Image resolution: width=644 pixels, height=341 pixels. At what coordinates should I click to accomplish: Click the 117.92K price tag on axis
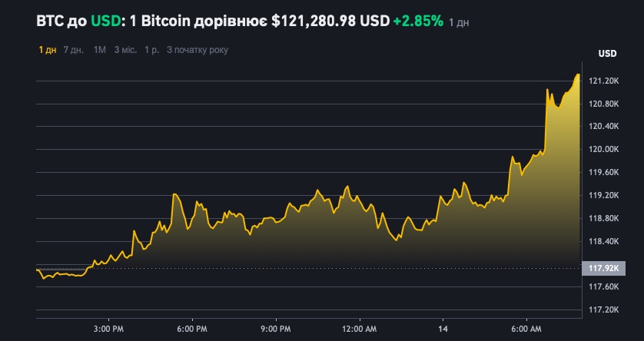pos(604,268)
